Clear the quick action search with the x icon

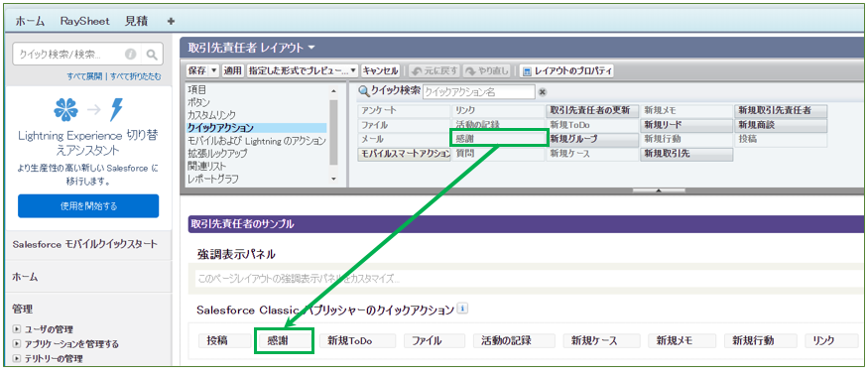click(543, 92)
